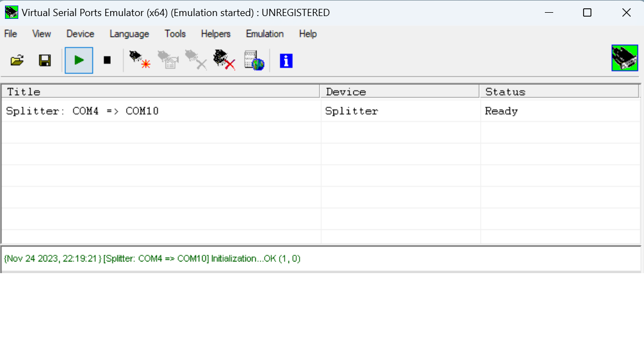
Task: Open a configuration file with folder icon
Action: click(x=17, y=61)
